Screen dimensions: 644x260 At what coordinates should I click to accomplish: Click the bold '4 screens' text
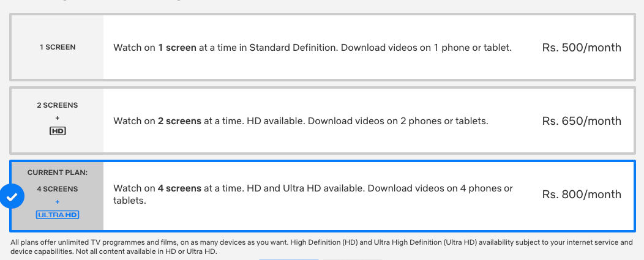point(179,188)
